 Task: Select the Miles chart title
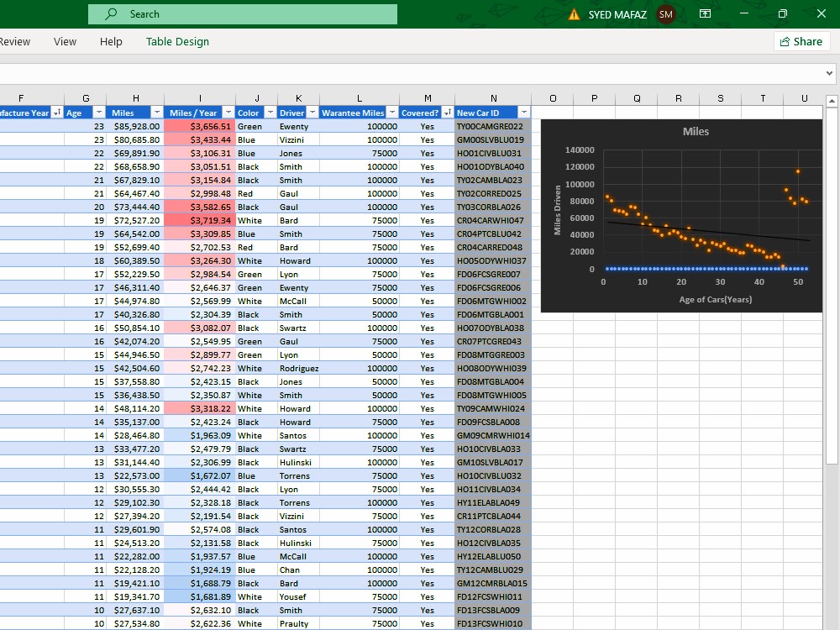(x=696, y=131)
